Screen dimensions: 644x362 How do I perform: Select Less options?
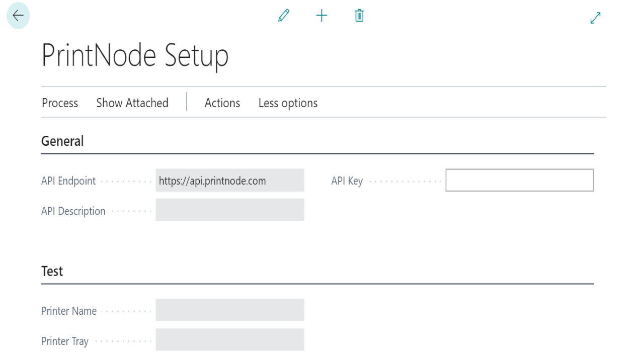288,103
